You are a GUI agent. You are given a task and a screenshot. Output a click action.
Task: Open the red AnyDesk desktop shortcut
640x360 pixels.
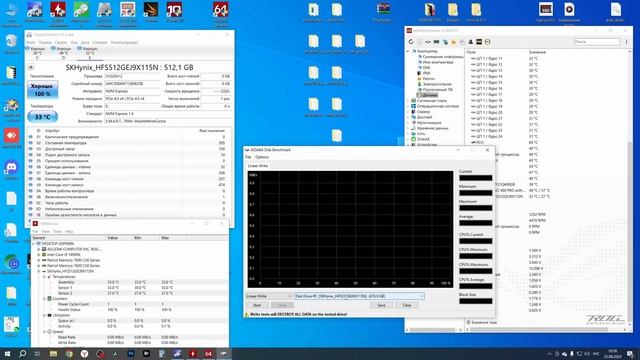[x=11, y=138]
